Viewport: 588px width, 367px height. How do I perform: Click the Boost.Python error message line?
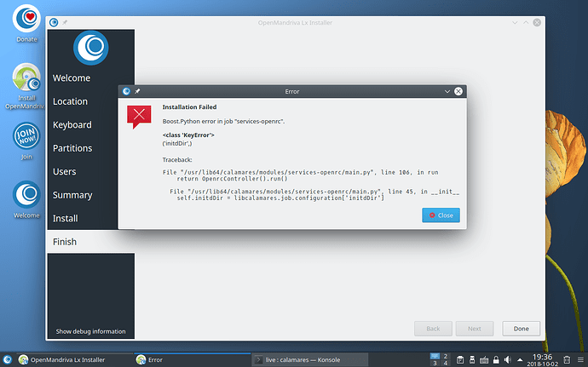[x=223, y=122]
